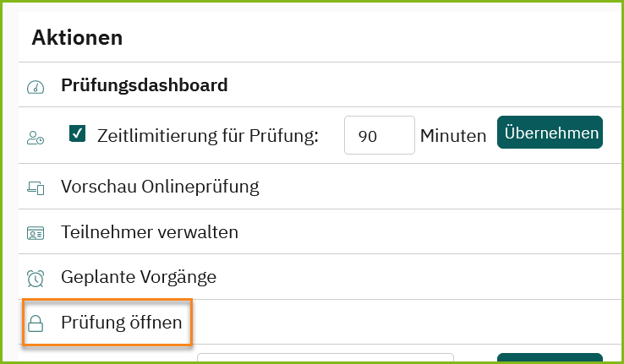Open Vorschau Onlineprüfung
Viewport: 624px width, 364px height.
click(160, 187)
